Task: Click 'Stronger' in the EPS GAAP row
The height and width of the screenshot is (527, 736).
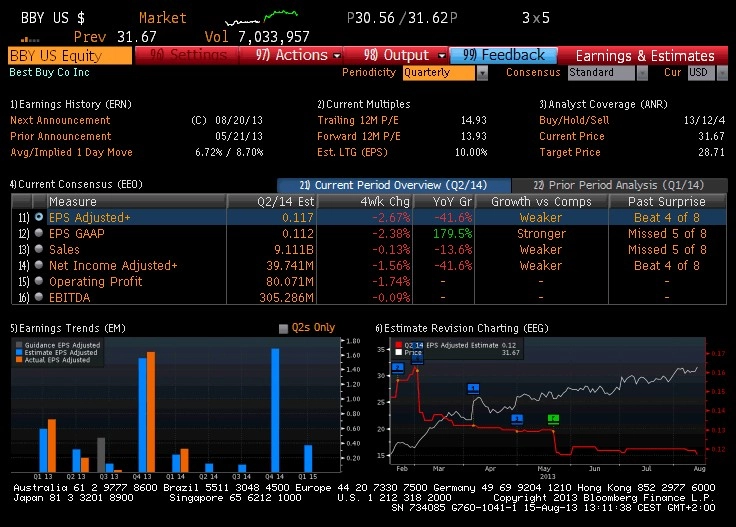Action: coord(541,233)
